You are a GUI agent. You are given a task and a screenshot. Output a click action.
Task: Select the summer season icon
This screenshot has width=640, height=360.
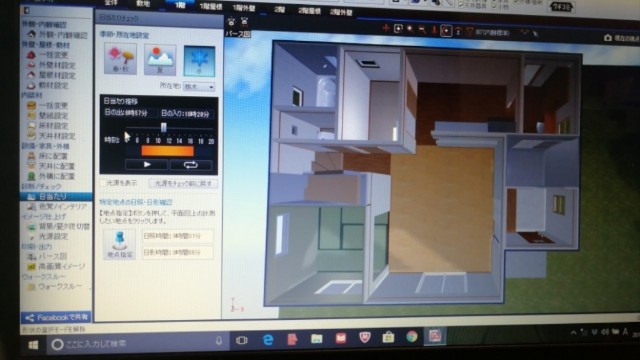tap(160, 60)
